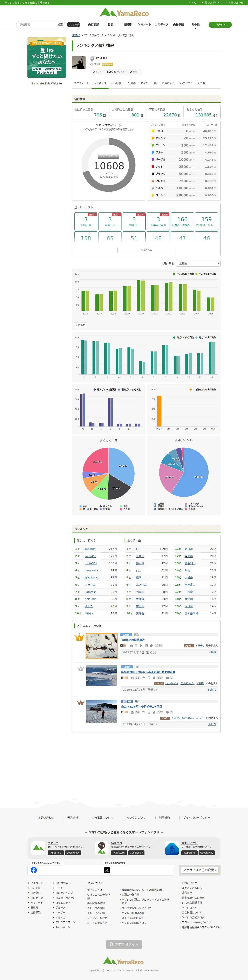This screenshot has width=248, height=980.
Task: Click comment bubble icon with count 7
Action: point(167,677)
